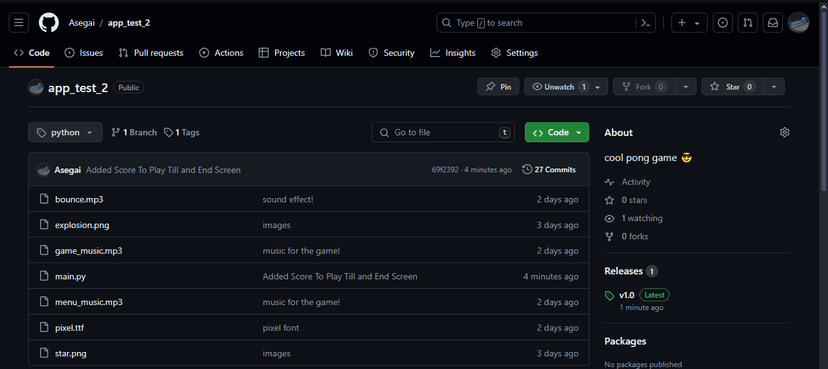Open the issues icon in the top header
828x369 pixels.
click(x=723, y=23)
